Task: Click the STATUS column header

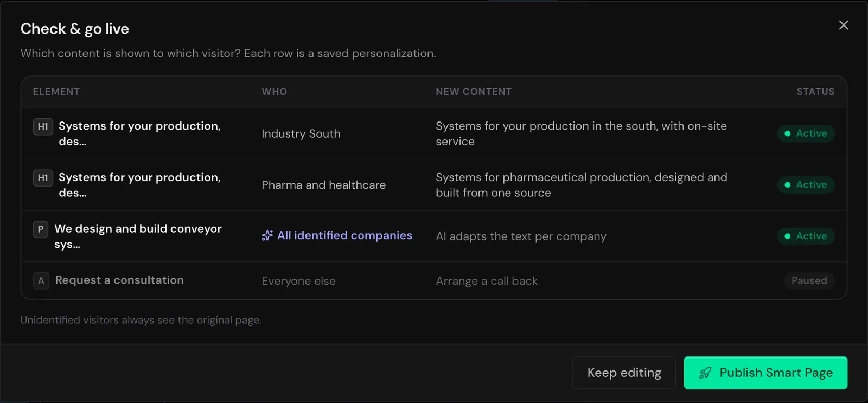Action: [x=815, y=92]
